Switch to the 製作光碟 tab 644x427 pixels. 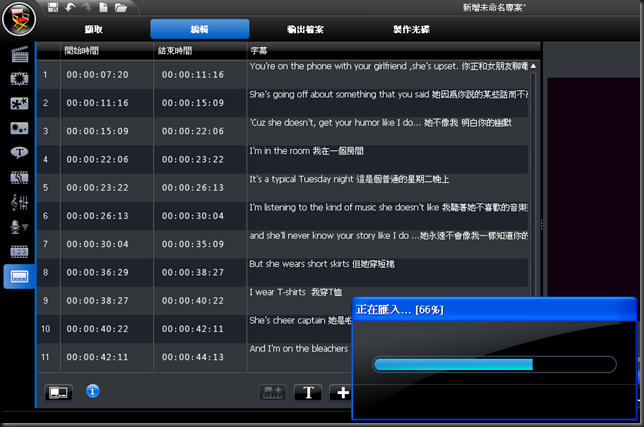[x=412, y=29]
